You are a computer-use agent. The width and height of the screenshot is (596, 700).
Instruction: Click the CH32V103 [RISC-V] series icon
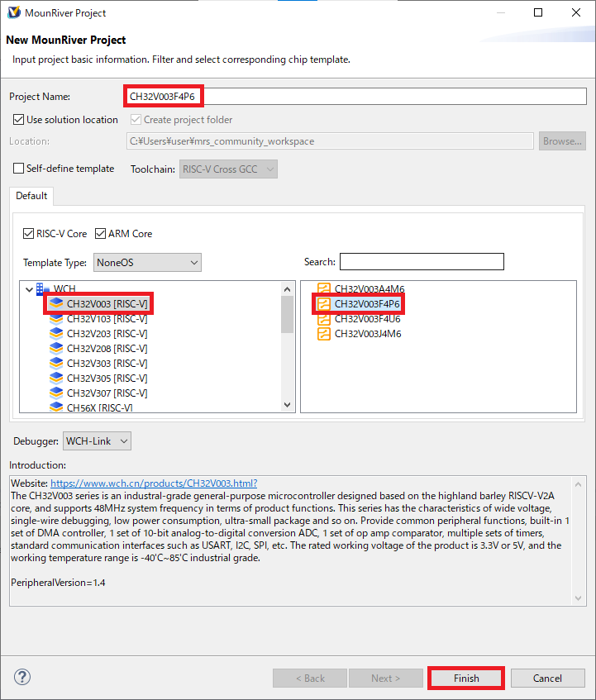tap(56, 319)
